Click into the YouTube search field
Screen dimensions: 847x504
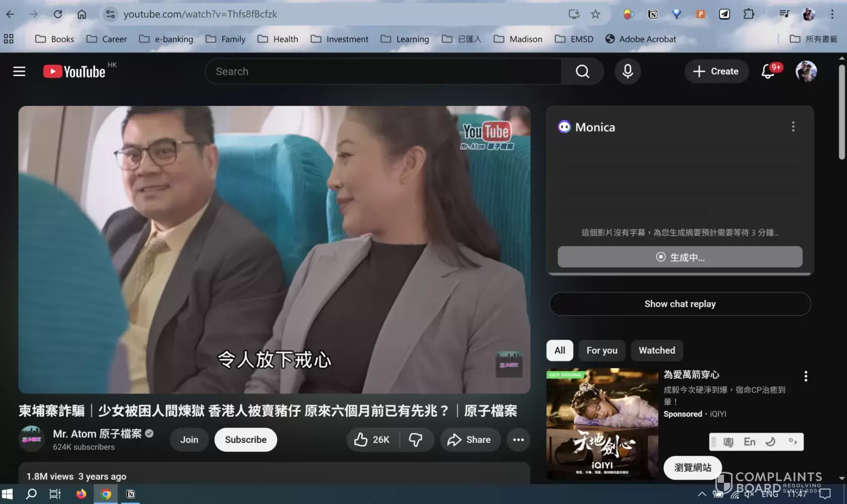[x=383, y=72]
